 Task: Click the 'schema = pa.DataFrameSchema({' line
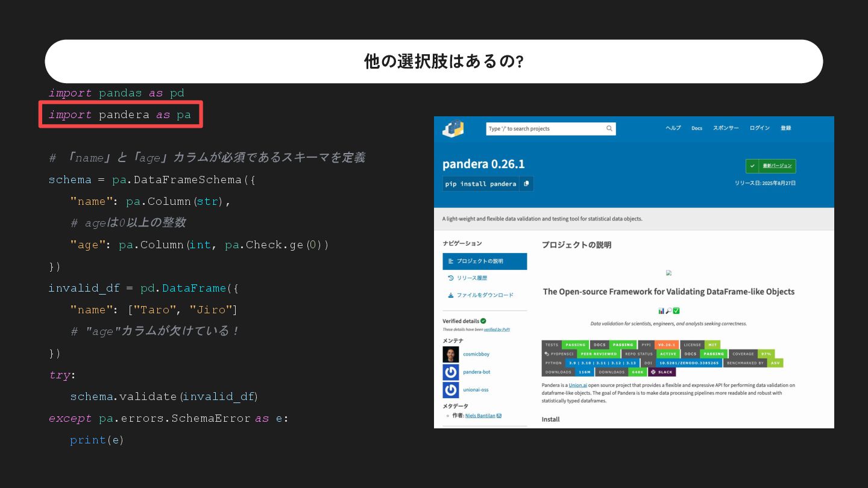[x=153, y=180]
